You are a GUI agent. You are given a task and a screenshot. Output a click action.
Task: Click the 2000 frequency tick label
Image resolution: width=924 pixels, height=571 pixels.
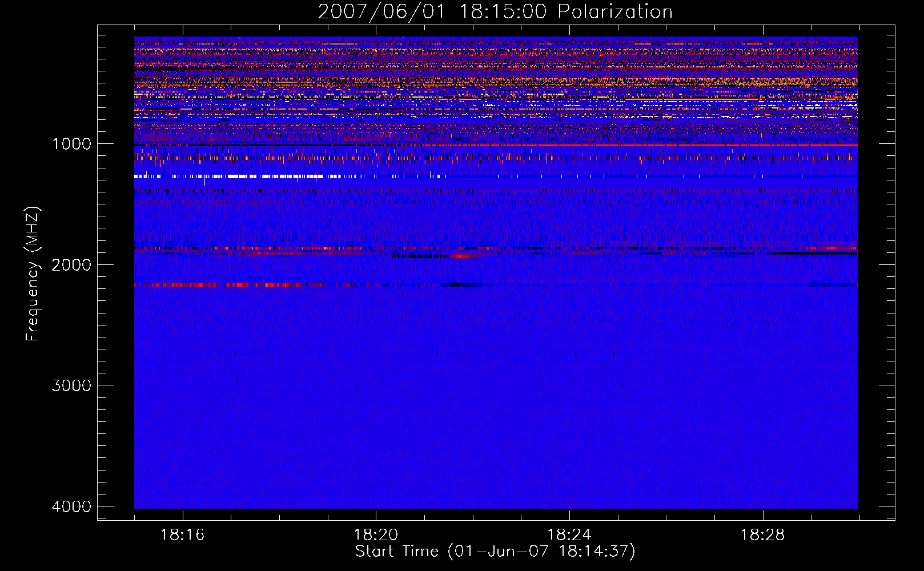[71, 265]
